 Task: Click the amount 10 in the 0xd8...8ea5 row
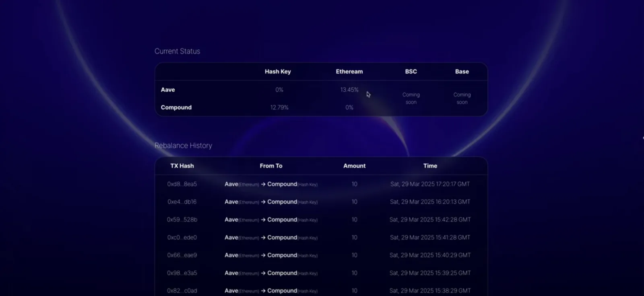(x=355, y=184)
